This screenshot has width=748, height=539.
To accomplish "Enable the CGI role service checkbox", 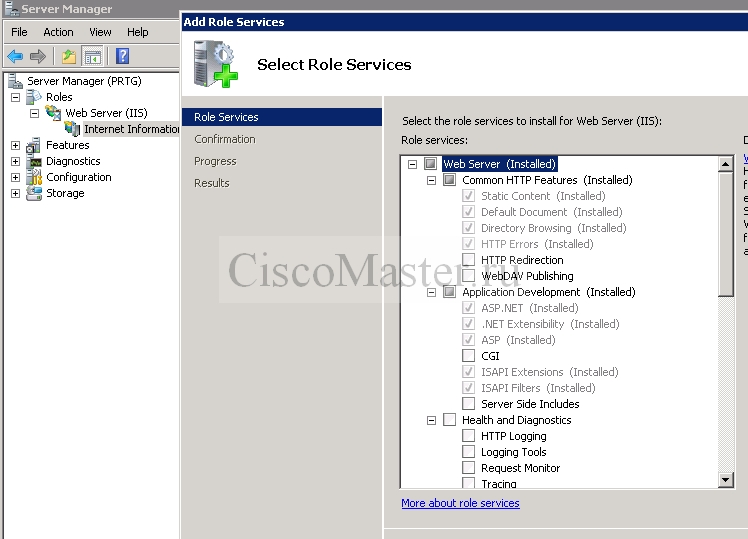I will 468,356.
